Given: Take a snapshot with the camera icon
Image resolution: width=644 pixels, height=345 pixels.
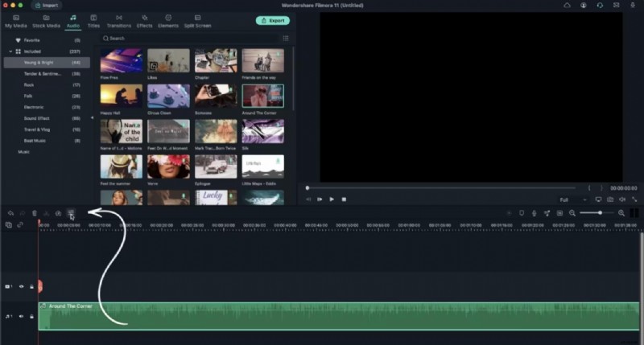Looking at the screenshot, I should tap(610, 199).
